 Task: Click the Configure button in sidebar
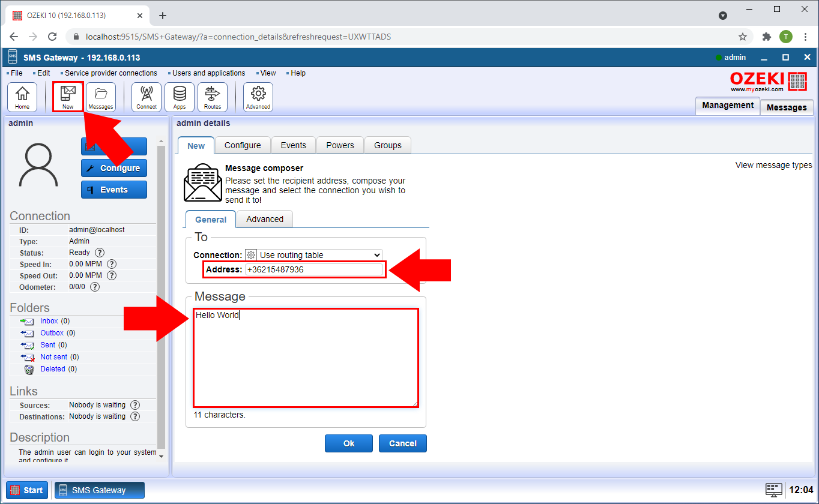click(x=114, y=168)
